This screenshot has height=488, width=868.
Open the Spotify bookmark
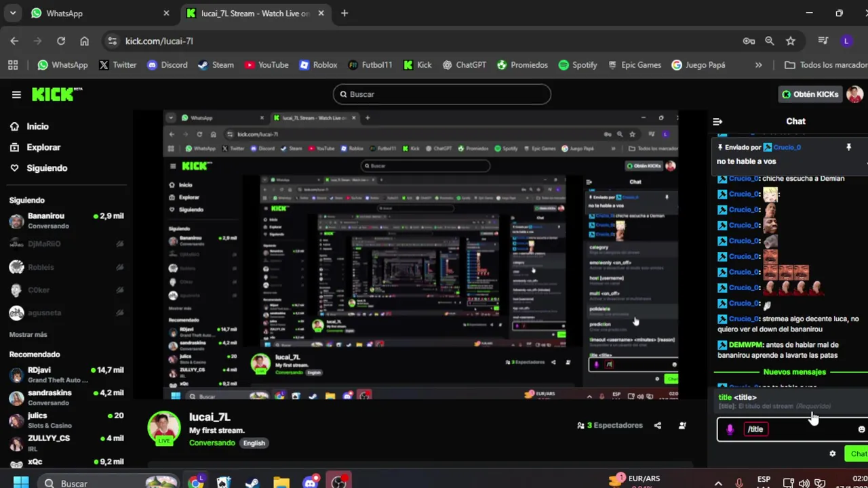pyautogui.click(x=578, y=65)
